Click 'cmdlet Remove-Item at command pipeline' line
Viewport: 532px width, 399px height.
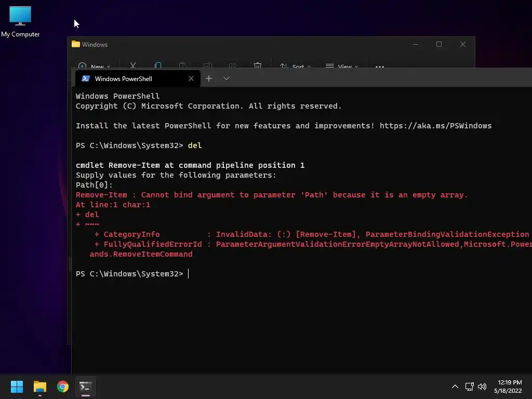click(190, 165)
